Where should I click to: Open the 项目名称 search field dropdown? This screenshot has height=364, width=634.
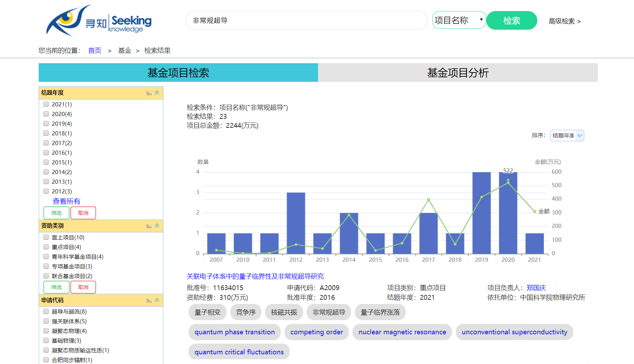[459, 20]
